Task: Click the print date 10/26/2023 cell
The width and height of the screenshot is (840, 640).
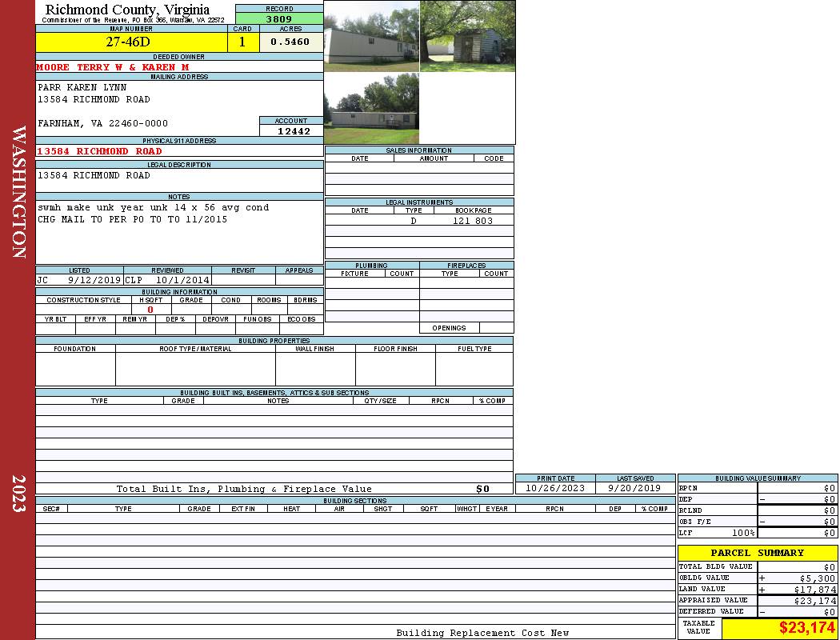Action: [555, 488]
